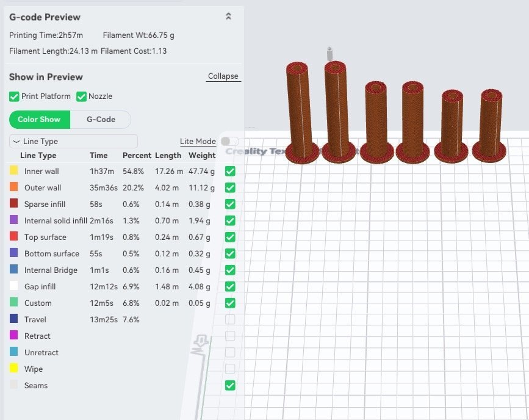Viewport: 529px width, 420px height.
Task: Enable the Lite Mode toggle
Action: pyautogui.click(x=229, y=142)
